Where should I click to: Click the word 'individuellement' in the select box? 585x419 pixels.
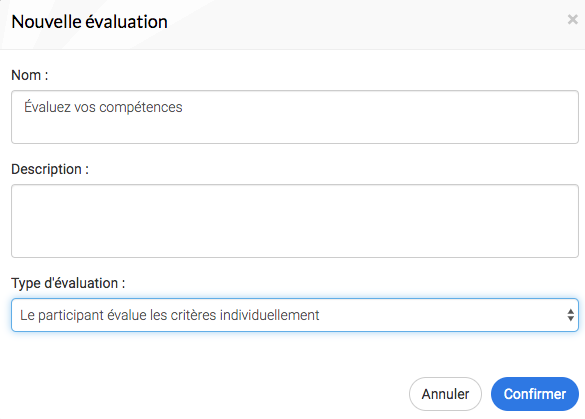tap(270, 315)
